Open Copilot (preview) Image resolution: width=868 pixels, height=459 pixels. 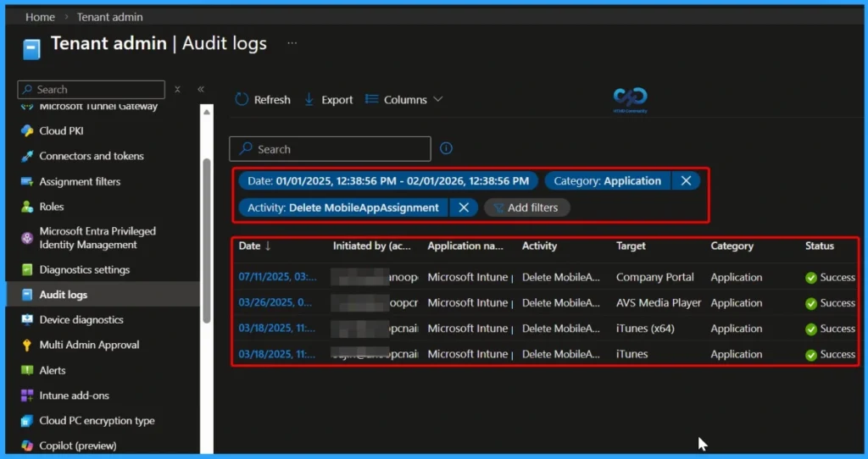78,445
